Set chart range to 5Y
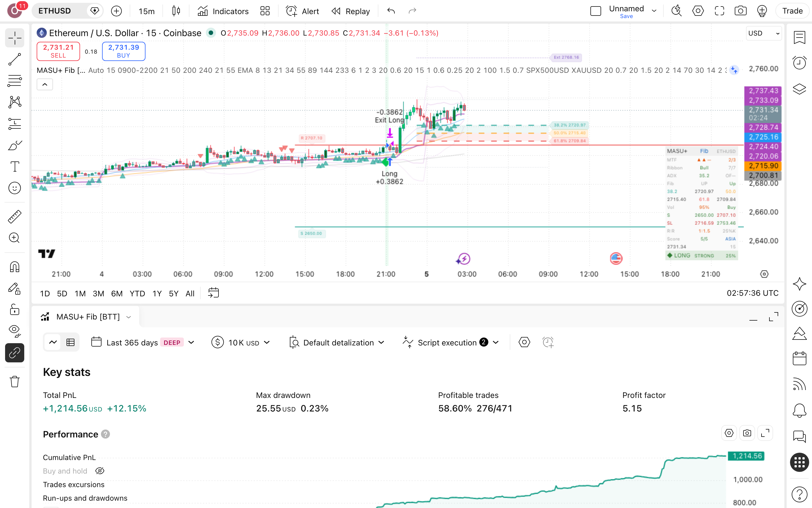812x508 pixels. point(173,294)
